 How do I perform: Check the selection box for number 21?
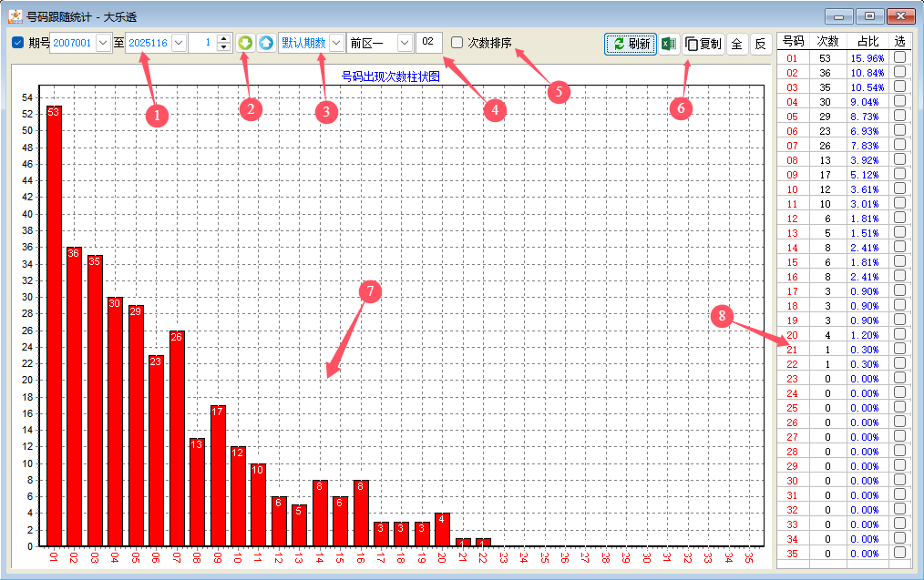pyautogui.click(x=899, y=350)
